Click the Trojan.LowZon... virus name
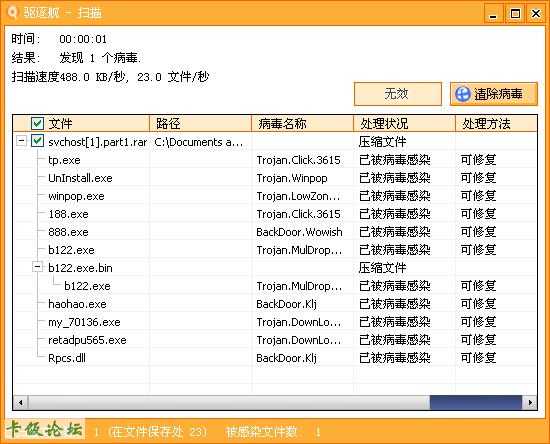 298,196
